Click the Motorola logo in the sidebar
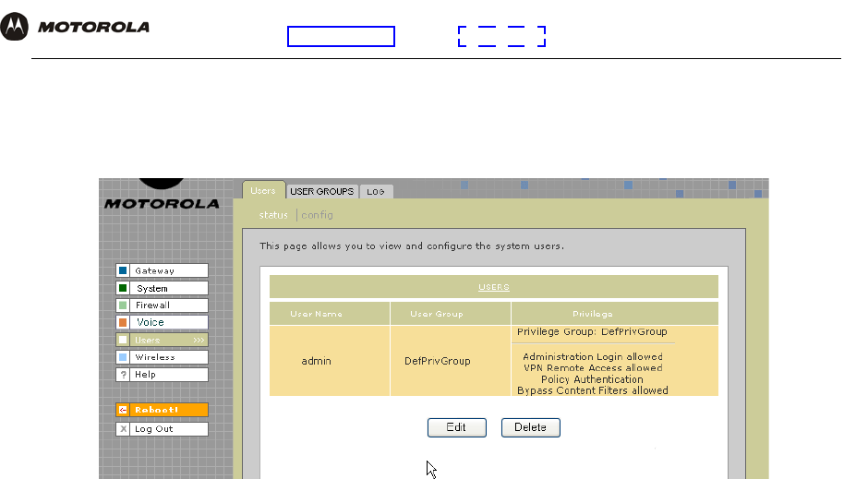868x479 pixels. click(162, 195)
